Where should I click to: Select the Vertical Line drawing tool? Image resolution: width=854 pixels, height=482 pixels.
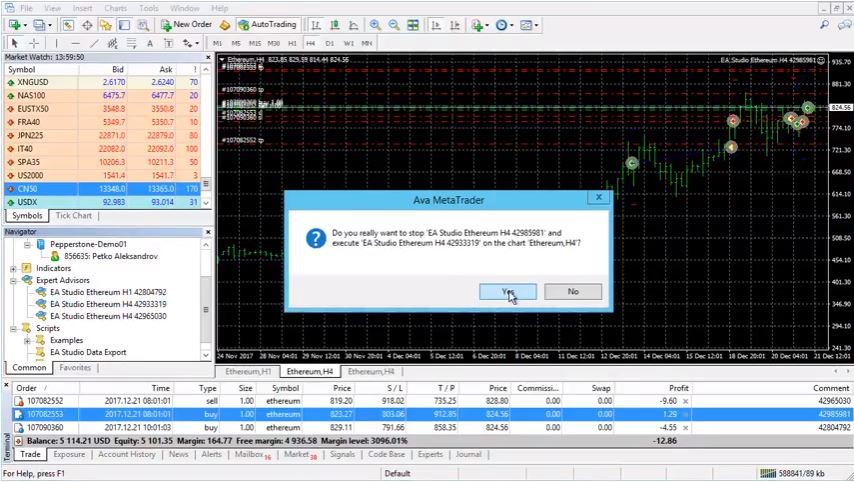click(56, 43)
